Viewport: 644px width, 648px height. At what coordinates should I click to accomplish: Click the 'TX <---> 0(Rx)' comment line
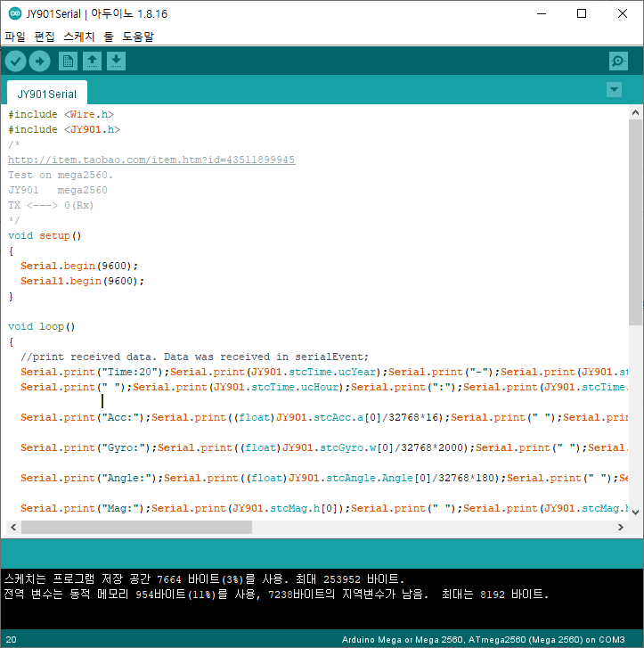pyautogui.click(x=51, y=205)
